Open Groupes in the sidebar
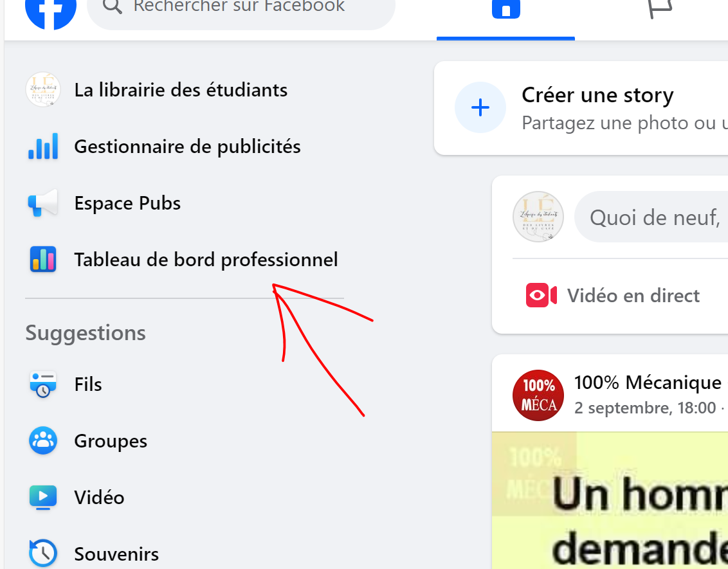Image resolution: width=728 pixels, height=569 pixels. tap(111, 441)
